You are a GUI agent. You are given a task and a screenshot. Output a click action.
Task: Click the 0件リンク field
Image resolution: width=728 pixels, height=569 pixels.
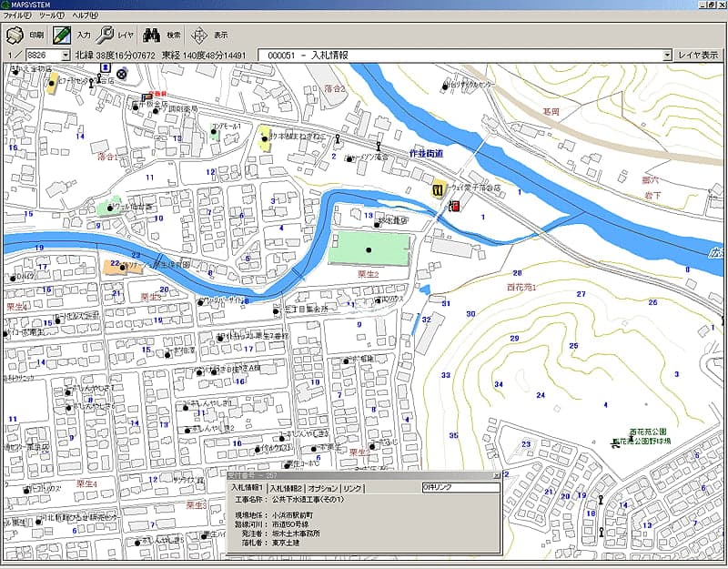coord(460,488)
